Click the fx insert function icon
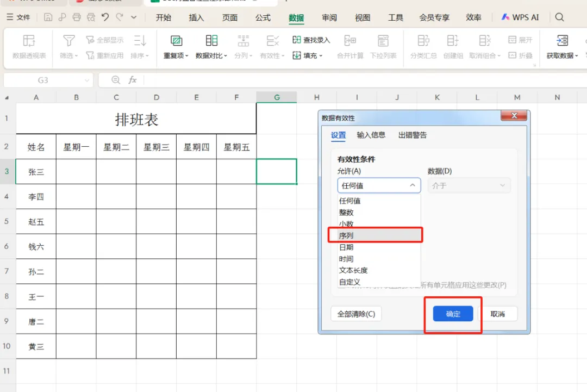This screenshot has height=392, width=587. click(133, 80)
